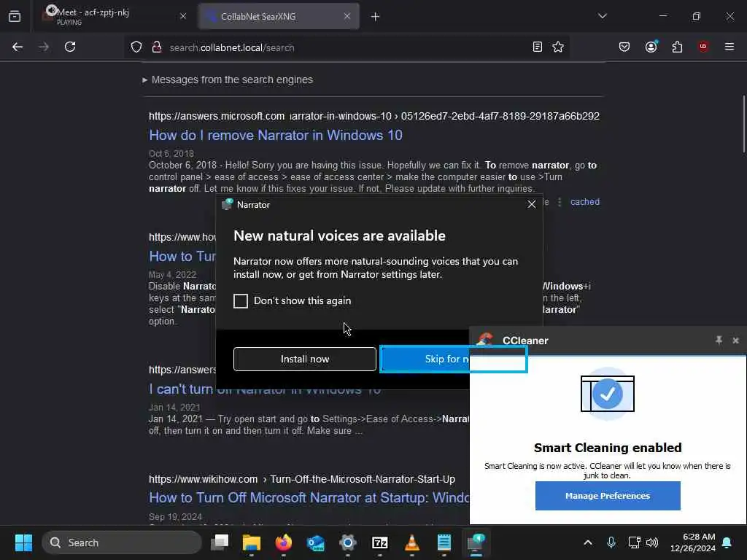Close the CollabNet SearXNG tab
747x560 pixels.
coord(347,16)
